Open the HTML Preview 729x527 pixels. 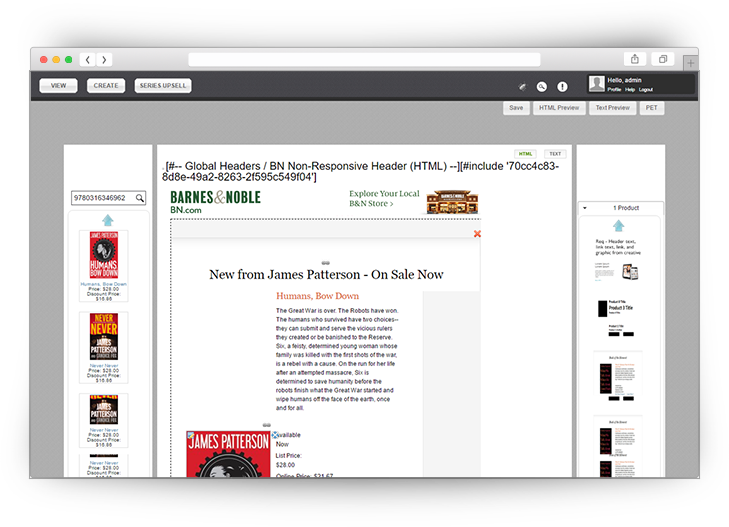pyautogui.click(x=559, y=108)
